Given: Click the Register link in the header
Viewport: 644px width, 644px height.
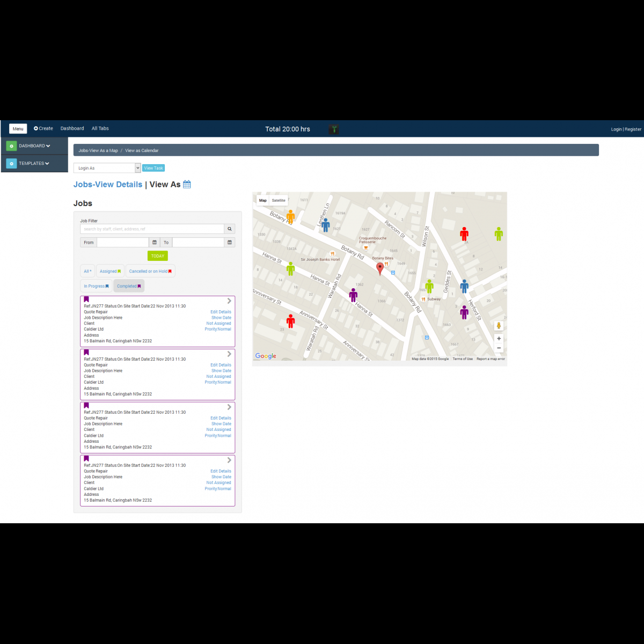Looking at the screenshot, I should pyautogui.click(x=633, y=129).
